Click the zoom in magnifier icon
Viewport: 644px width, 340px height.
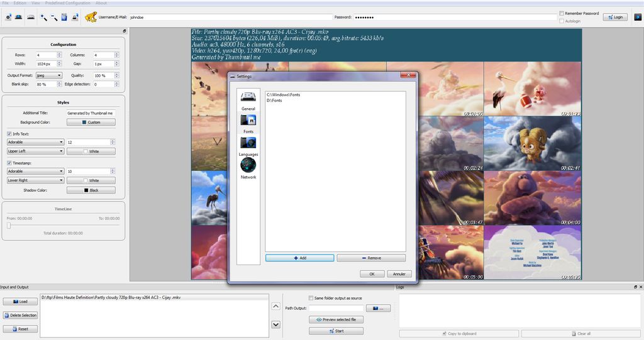[43, 17]
